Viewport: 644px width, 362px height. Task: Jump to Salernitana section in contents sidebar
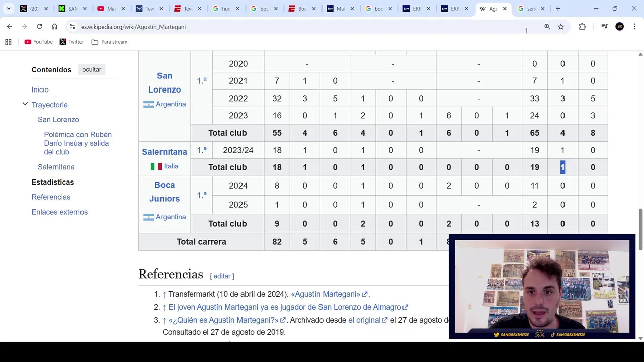(x=56, y=167)
